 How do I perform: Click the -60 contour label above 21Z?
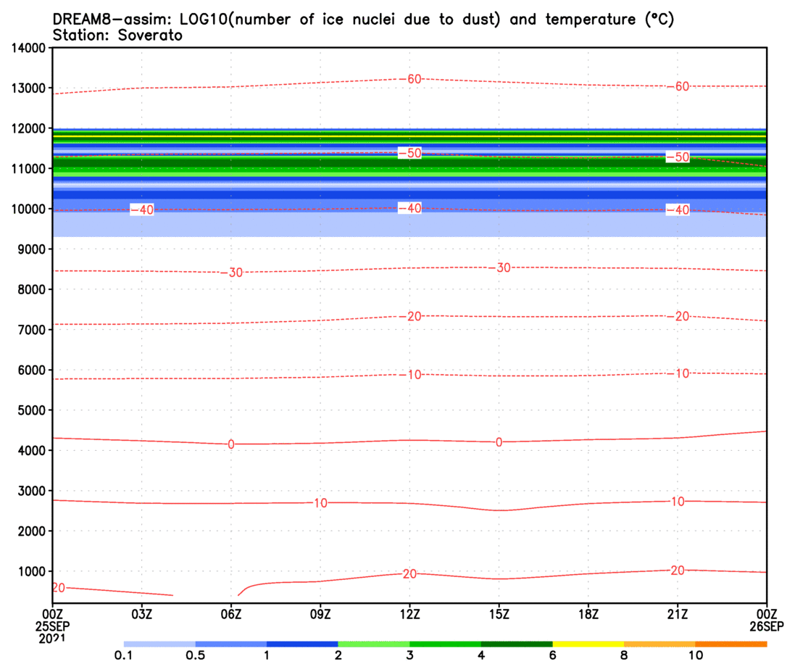678,87
